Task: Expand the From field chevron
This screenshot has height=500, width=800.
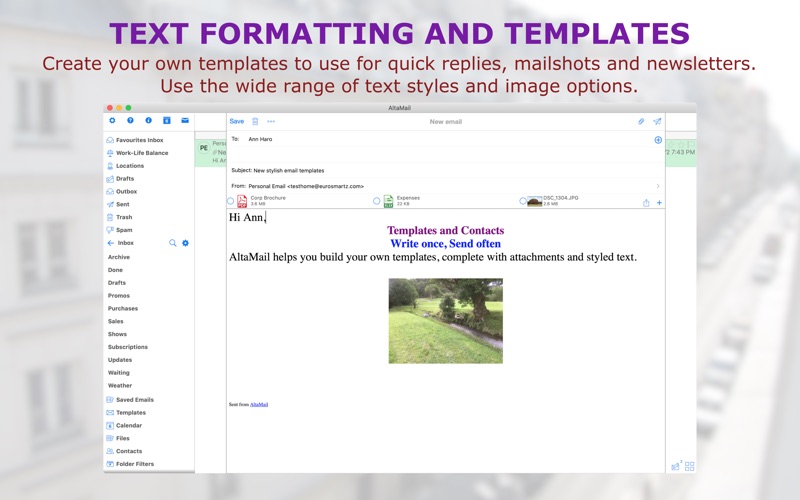Action: 658,186
